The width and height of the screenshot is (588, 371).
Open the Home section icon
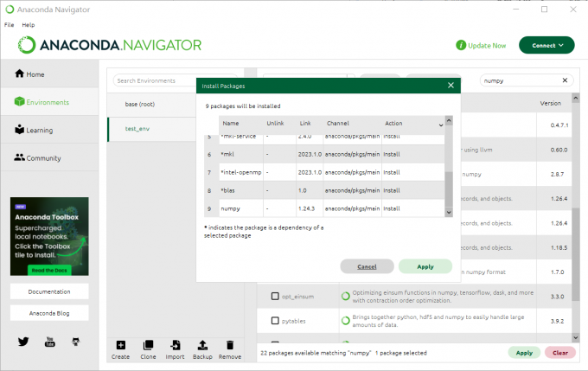coord(20,74)
